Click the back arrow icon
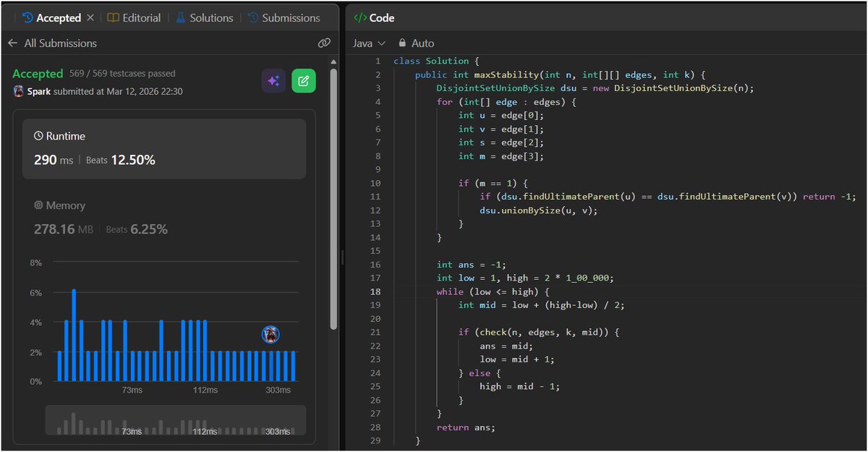Screen dimensions: 868x452 (x=12, y=43)
